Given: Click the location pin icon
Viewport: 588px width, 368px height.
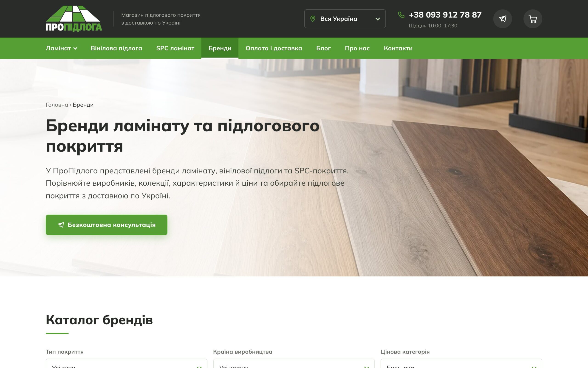Looking at the screenshot, I should click(313, 19).
